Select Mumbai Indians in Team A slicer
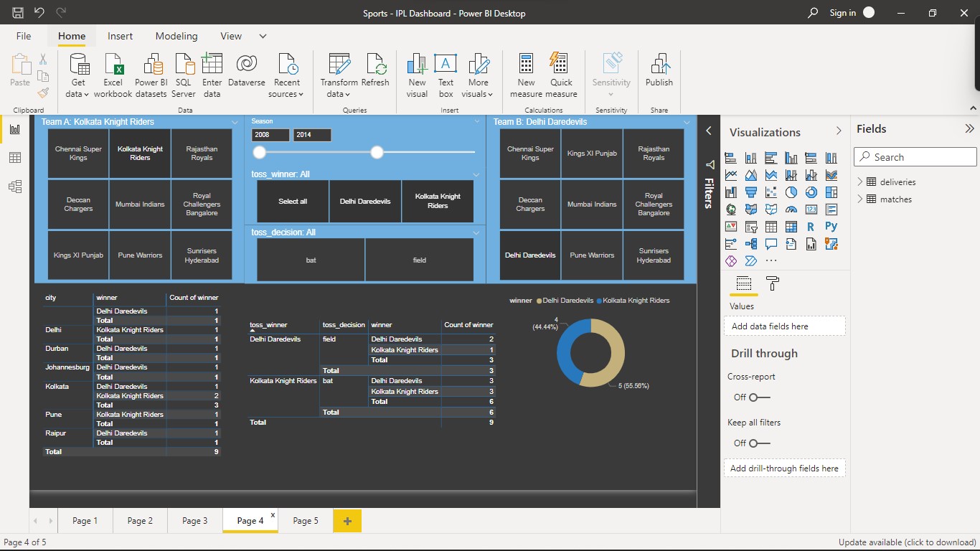The image size is (980, 551). (140, 204)
